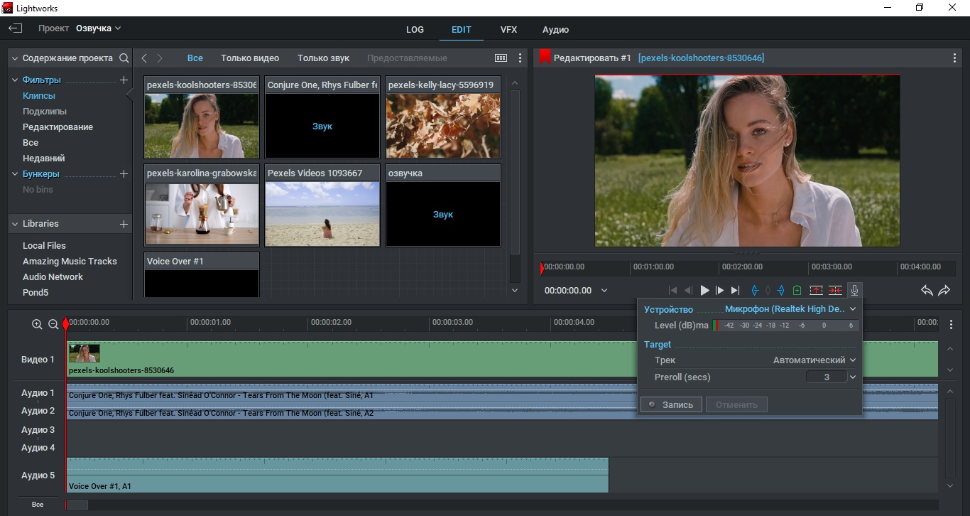The width and height of the screenshot is (970, 516).
Task: Collapse the Бункеры section
Action: (15, 174)
